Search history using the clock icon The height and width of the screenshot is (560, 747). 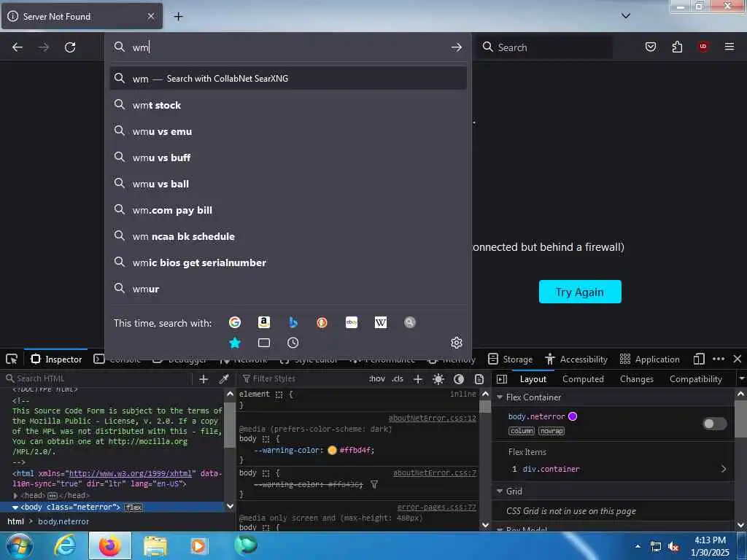(293, 343)
